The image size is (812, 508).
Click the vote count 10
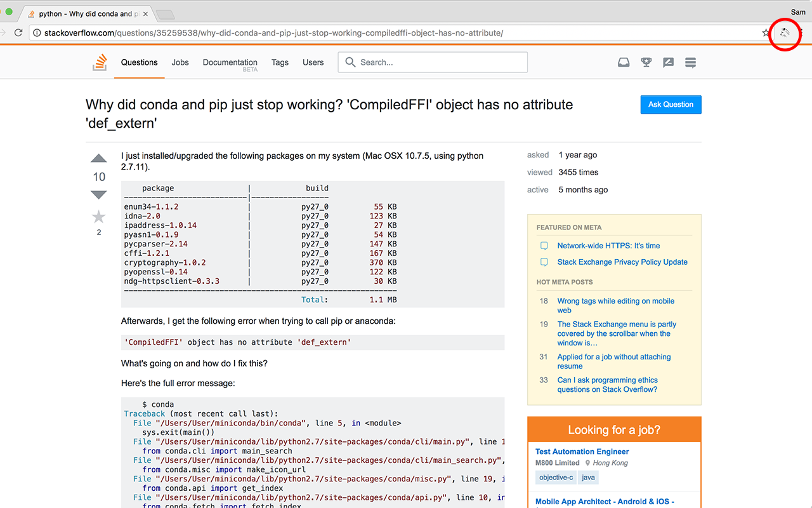(99, 177)
